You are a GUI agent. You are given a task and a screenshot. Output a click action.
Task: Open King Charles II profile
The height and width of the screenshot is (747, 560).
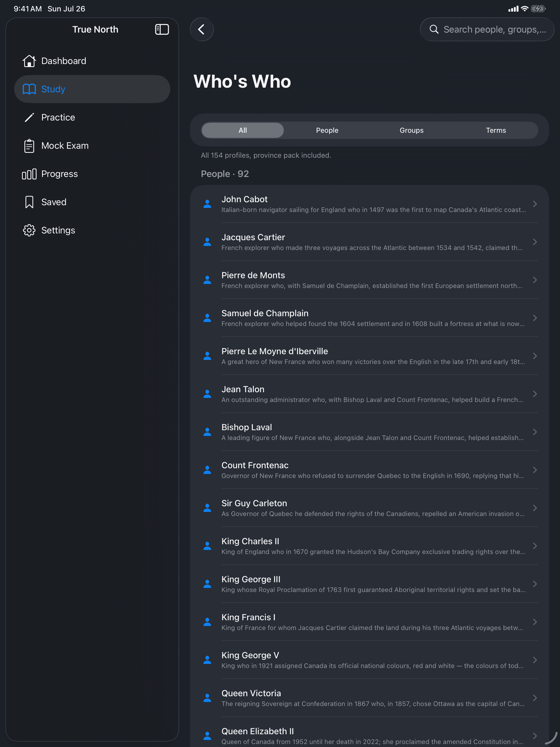point(369,546)
